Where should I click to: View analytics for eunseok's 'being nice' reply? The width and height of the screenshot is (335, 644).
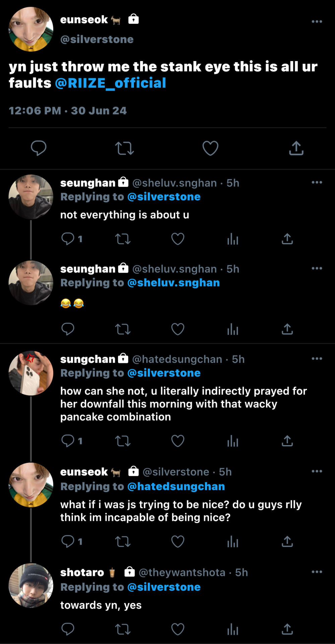[x=232, y=541]
